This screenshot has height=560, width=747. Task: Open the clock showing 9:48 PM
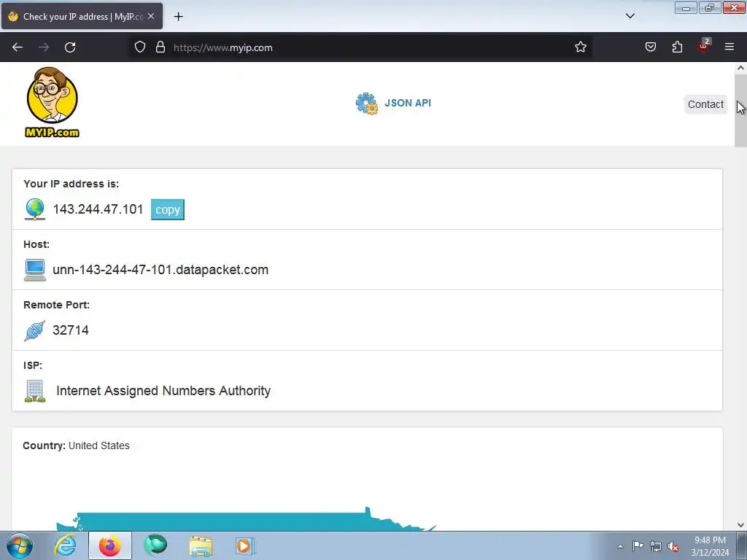click(x=710, y=546)
